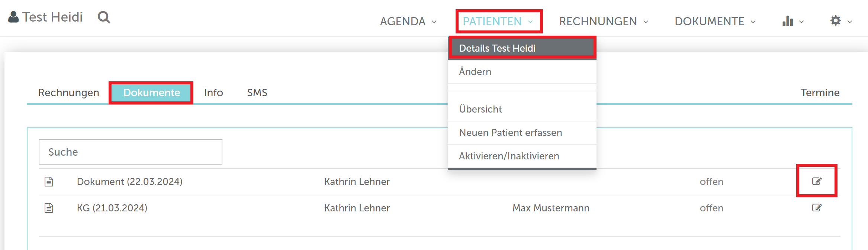The width and height of the screenshot is (868, 250).
Task: Click the search magnifier icon
Action: pos(104,17)
